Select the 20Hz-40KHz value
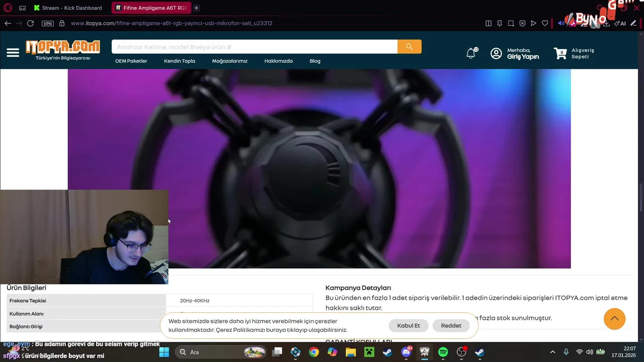Image resolution: width=644 pixels, height=362 pixels. coord(195,301)
